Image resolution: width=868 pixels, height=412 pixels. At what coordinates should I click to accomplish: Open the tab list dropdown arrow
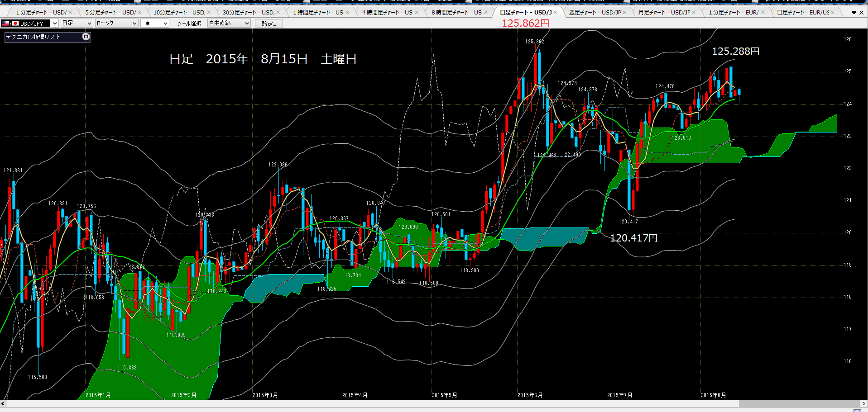(x=854, y=13)
